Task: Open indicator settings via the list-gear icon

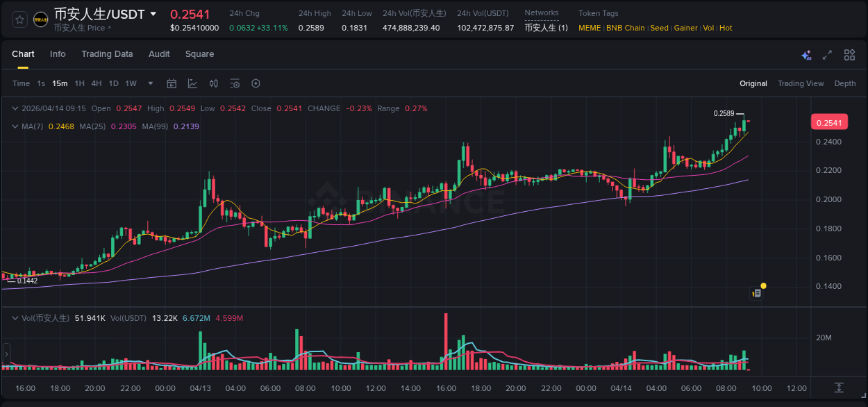Action: tap(235, 83)
